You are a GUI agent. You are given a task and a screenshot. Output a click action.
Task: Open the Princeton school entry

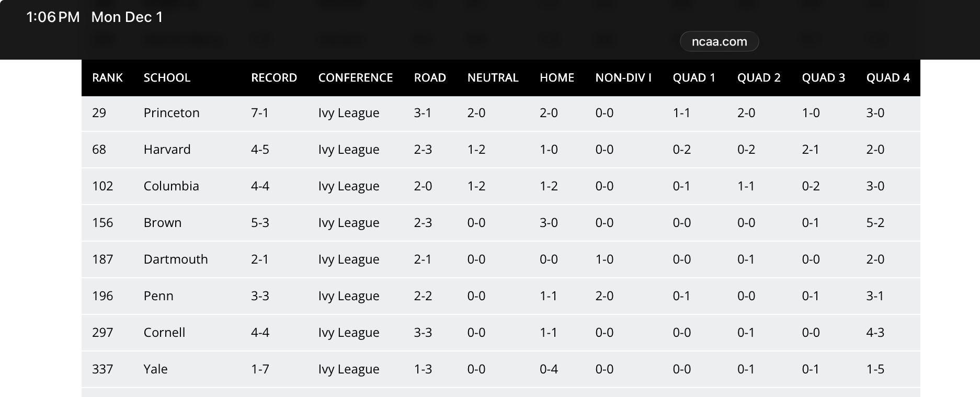(x=172, y=113)
